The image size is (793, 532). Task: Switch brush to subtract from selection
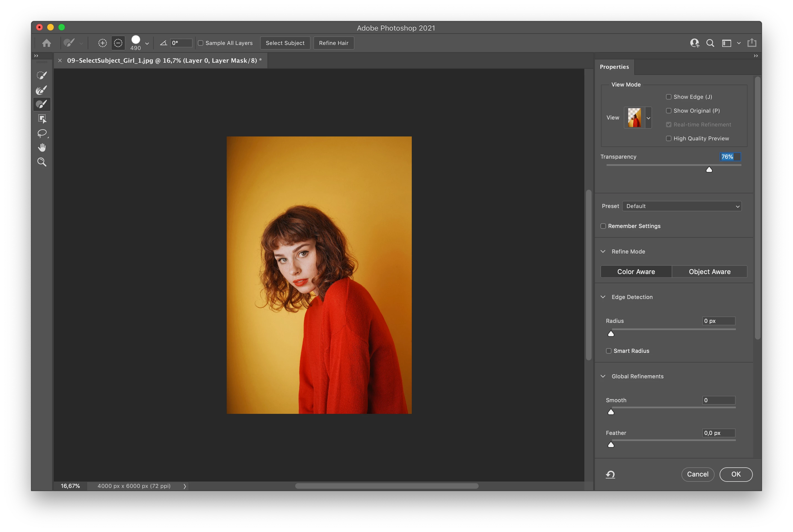(x=118, y=43)
